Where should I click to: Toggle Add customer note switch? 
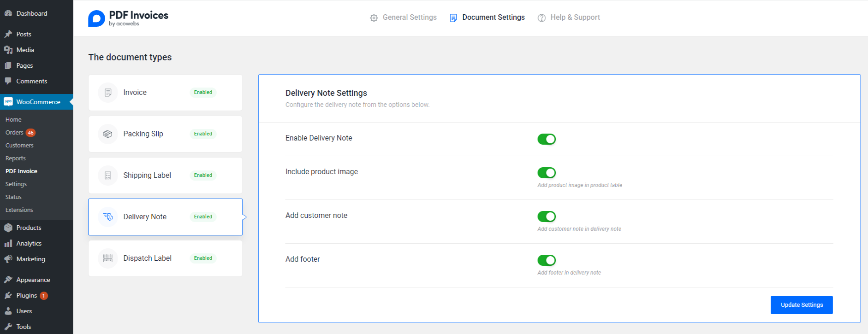[x=547, y=217]
